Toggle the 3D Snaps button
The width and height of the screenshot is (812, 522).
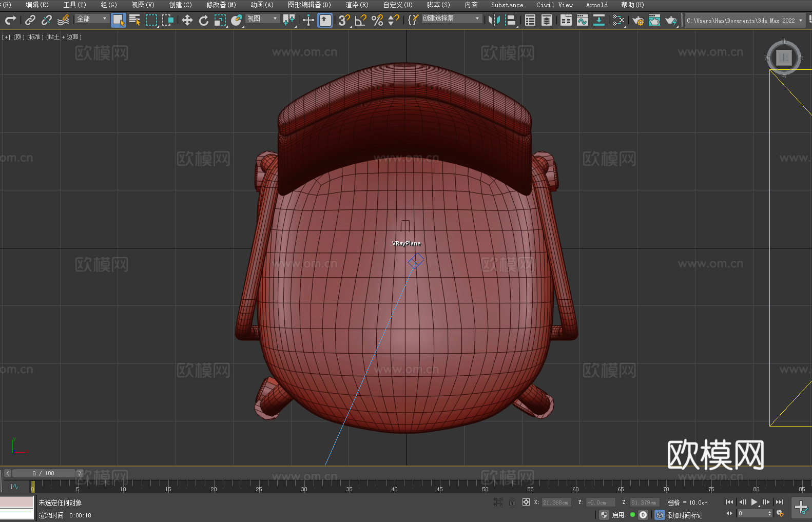click(x=344, y=20)
